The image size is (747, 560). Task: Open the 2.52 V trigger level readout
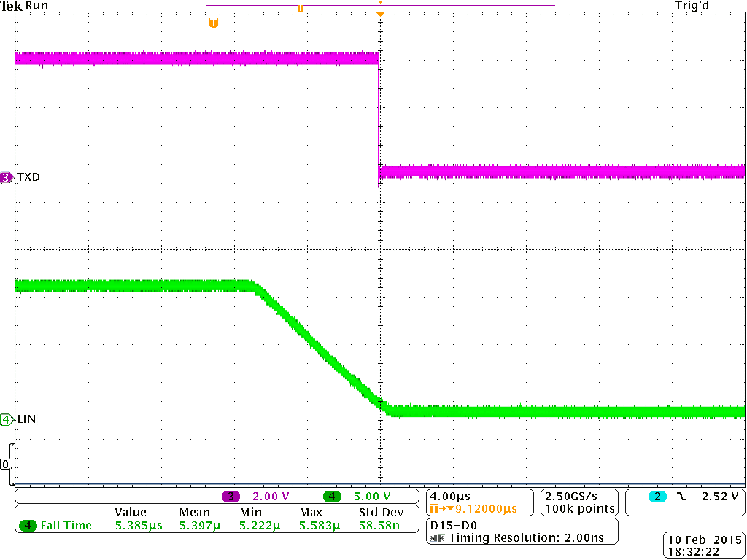pyautogui.click(x=719, y=497)
